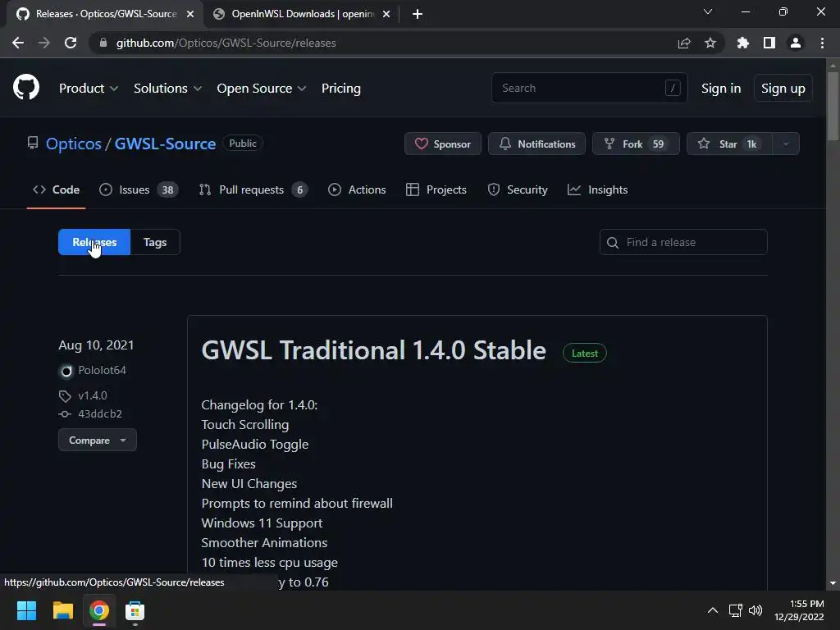This screenshot has height=630, width=840.
Task: Open Pololot64 user profile
Action: [102, 370]
